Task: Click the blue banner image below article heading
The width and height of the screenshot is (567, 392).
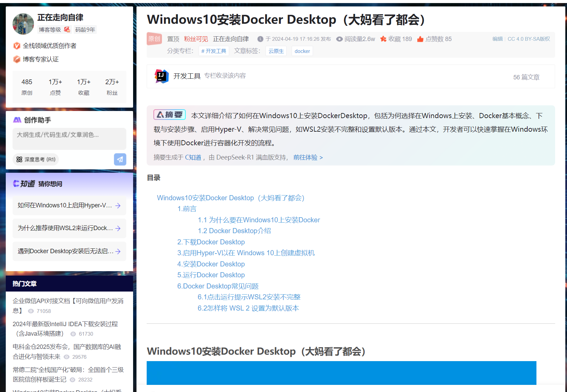Action: [x=342, y=373]
